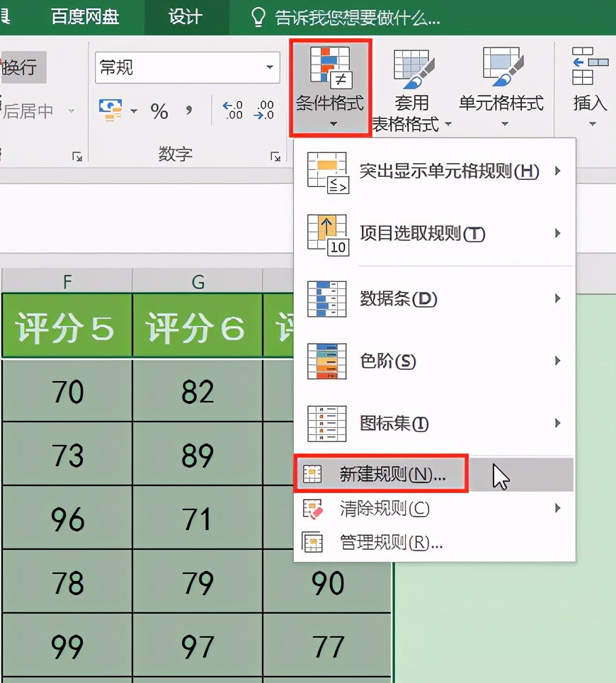
Task: Expand the 单元格样式 dropdown arrow
Action: click(x=505, y=124)
